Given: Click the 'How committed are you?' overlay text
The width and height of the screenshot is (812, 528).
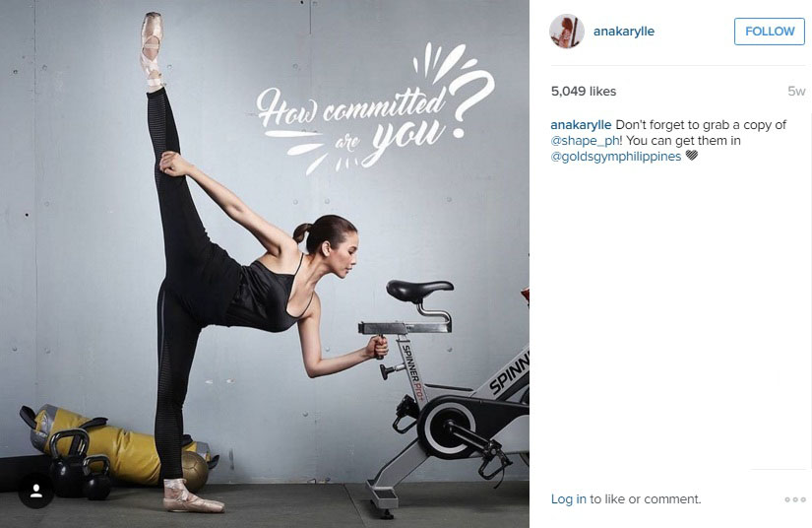Looking at the screenshot, I should click(x=374, y=109).
